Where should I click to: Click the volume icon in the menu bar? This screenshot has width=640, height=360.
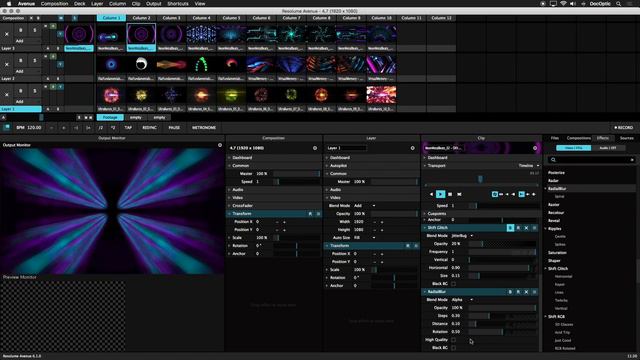point(573,4)
